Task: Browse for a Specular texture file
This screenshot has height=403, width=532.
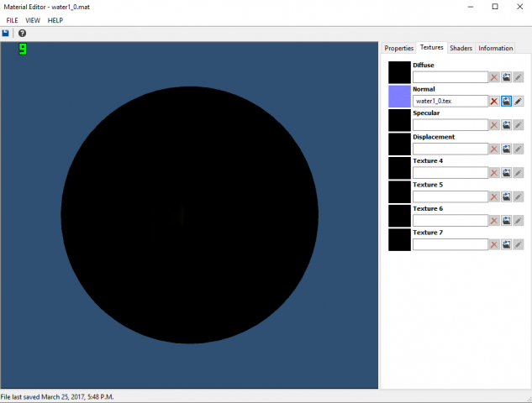Action: [507, 125]
